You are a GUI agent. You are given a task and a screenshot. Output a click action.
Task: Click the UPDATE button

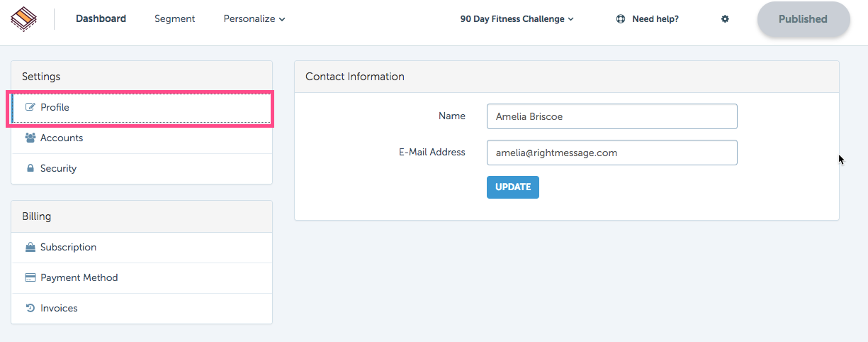point(513,187)
